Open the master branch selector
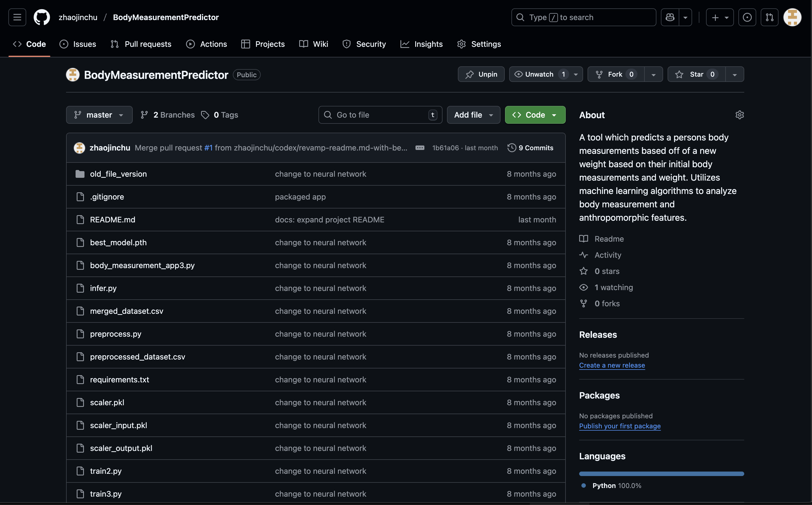The width and height of the screenshot is (812, 505). [99, 115]
